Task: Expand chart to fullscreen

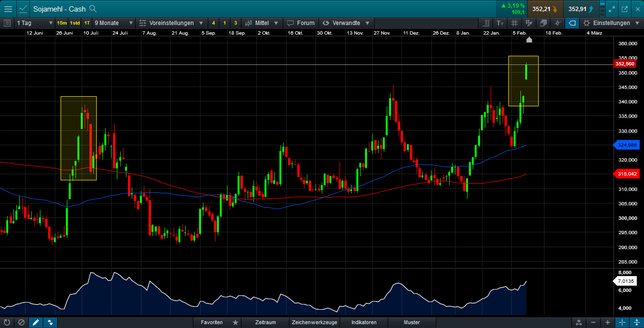Action: pyautogui.click(x=611, y=9)
